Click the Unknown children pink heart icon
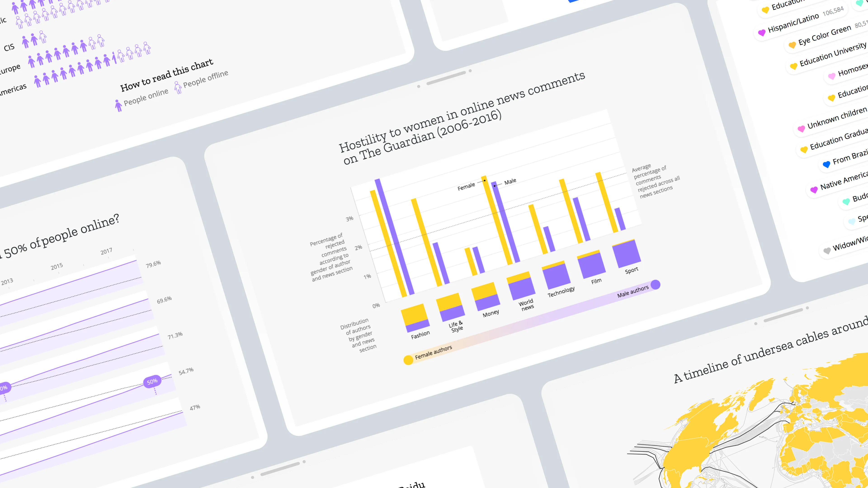Viewport: 868px width, 488px height. (801, 129)
